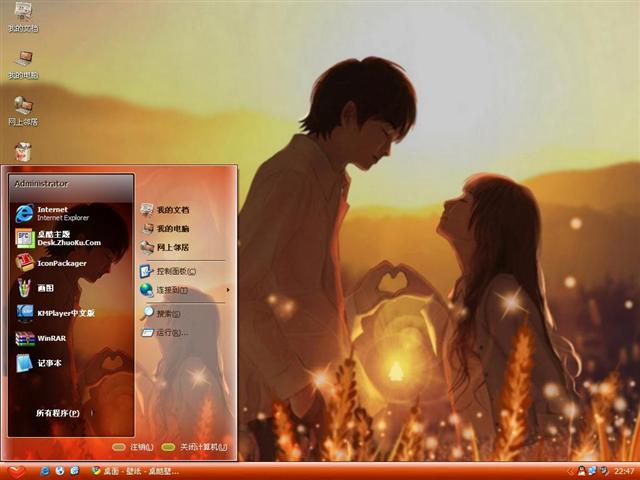Click the third quick launch icon
This screenshot has width=640, height=480.
coord(75,471)
